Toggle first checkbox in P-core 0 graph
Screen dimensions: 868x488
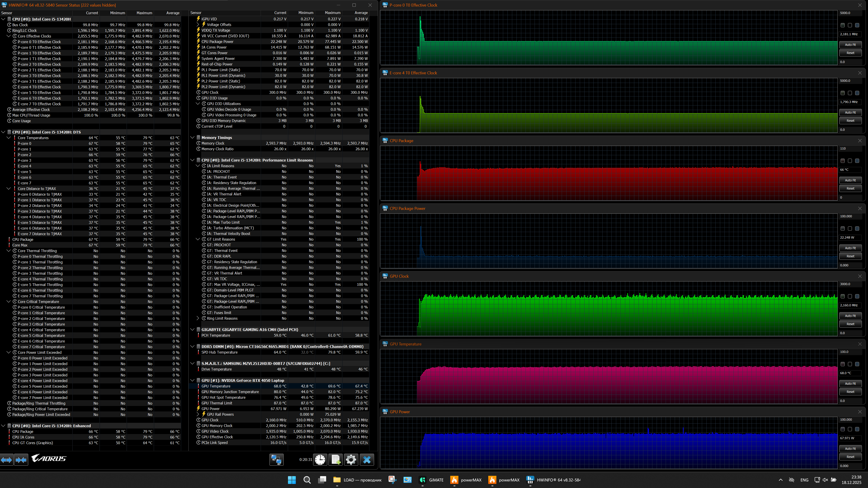[x=842, y=25]
